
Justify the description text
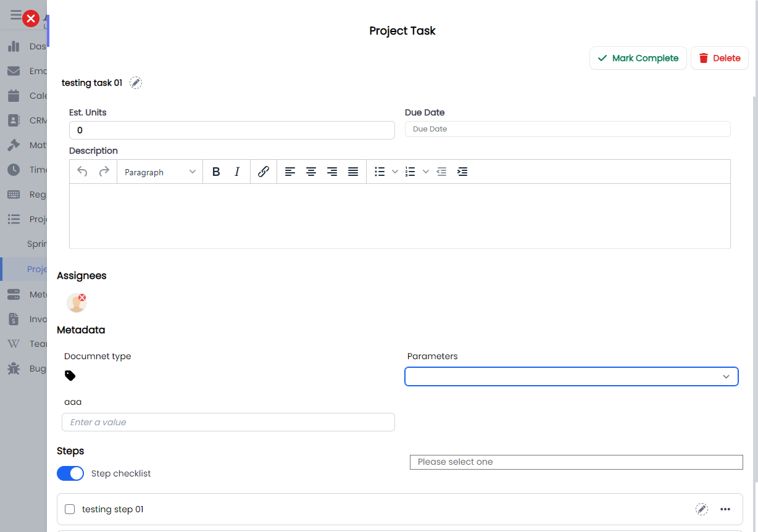tap(353, 172)
